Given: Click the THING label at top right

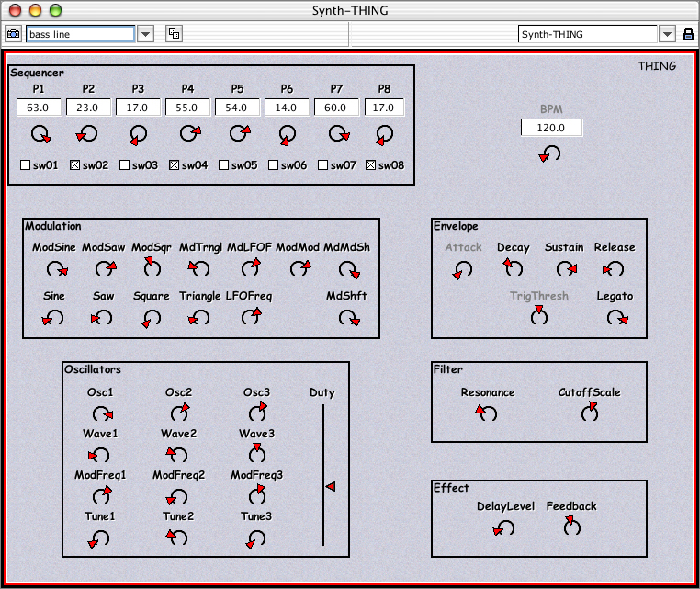Looking at the screenshot, I should [x=657, y=66].
